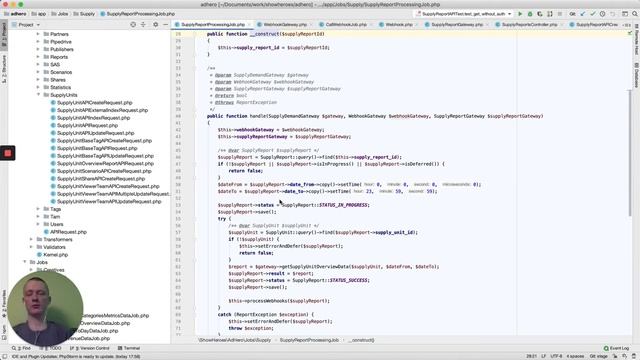Screen dimensions: 640x360
Task: Click the adhero breadcrumb in navigation bar
Action: tap(15, 14)
